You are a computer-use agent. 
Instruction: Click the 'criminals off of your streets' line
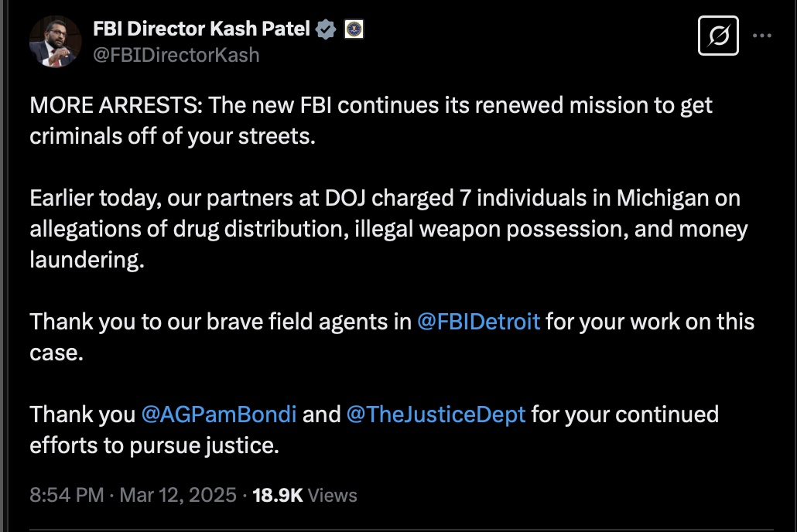tap(173, 136)
